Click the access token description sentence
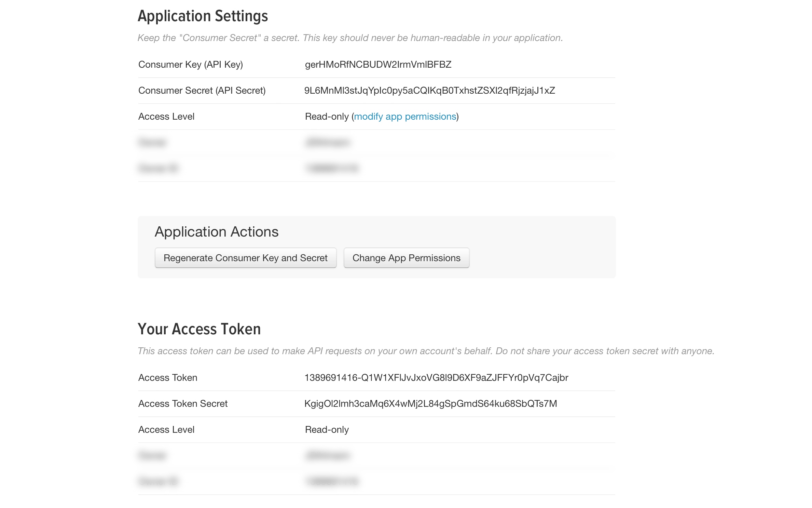812x508 pixels. [x=426, y=351]
